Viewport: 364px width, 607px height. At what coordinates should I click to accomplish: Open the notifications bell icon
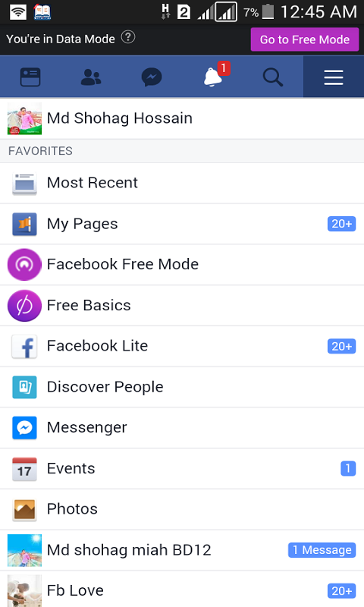coord(213,77)
